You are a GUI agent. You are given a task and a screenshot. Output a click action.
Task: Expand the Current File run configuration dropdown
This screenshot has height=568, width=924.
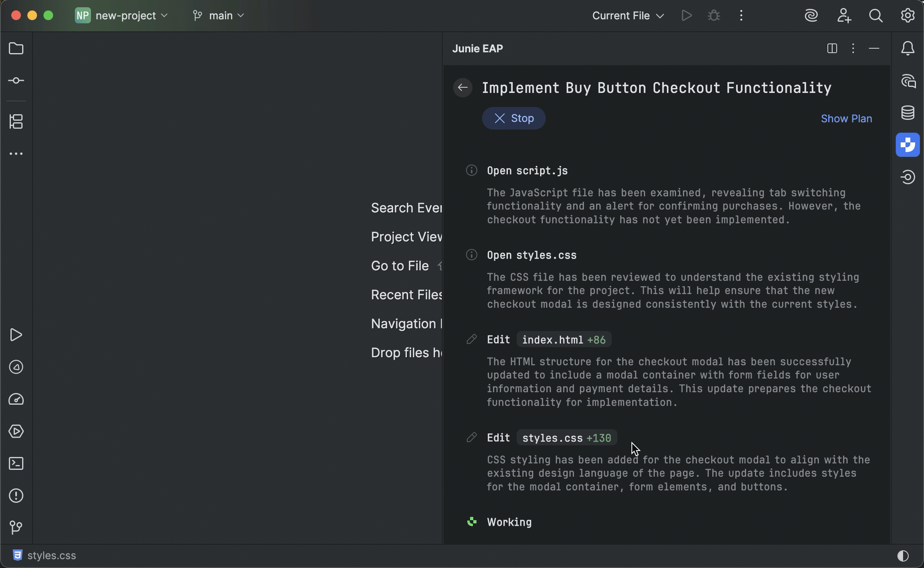(x=628, y=16)
